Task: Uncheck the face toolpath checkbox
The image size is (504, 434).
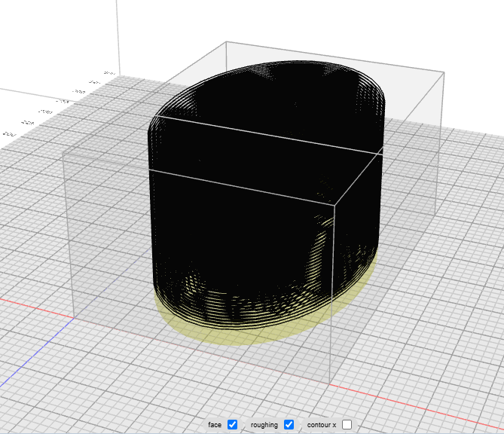Action: tap(232, 424)
